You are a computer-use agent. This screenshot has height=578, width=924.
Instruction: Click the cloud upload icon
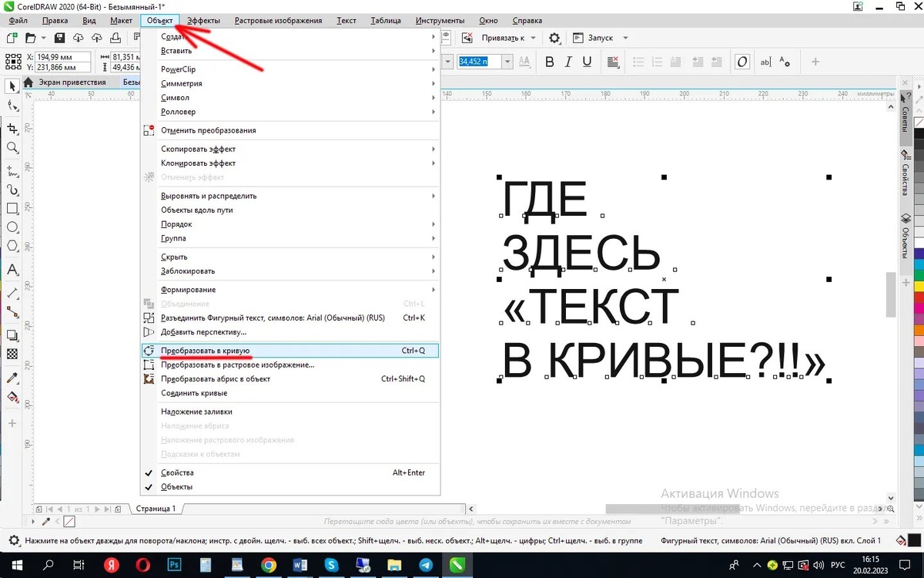coord(98,38)
